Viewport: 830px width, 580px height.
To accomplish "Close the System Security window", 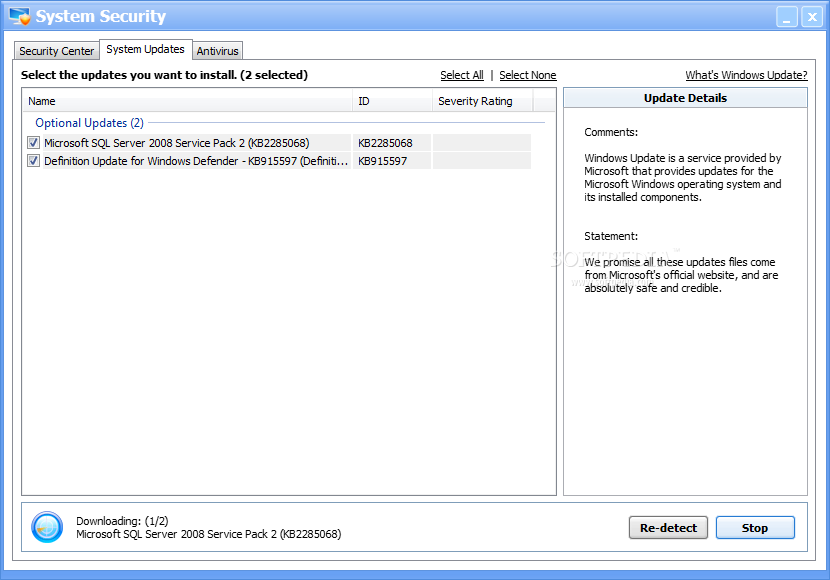I will click(811, 17).
